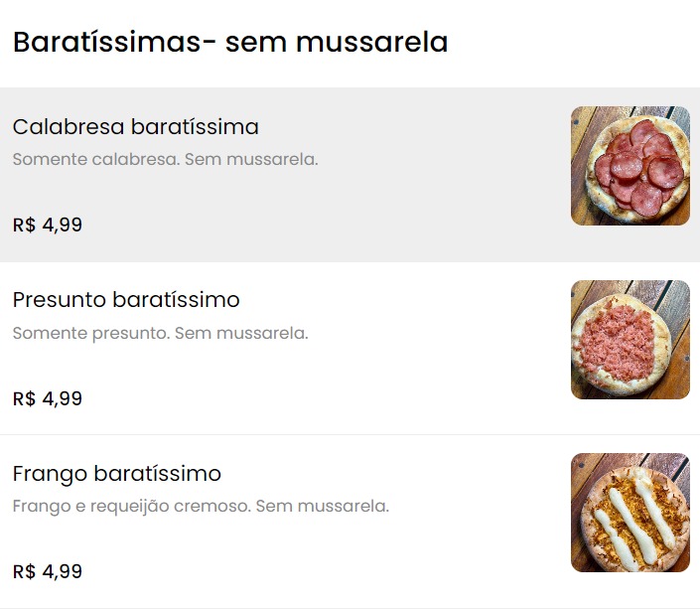View the Frango baratíssimo pizza image

click(630, 512)
